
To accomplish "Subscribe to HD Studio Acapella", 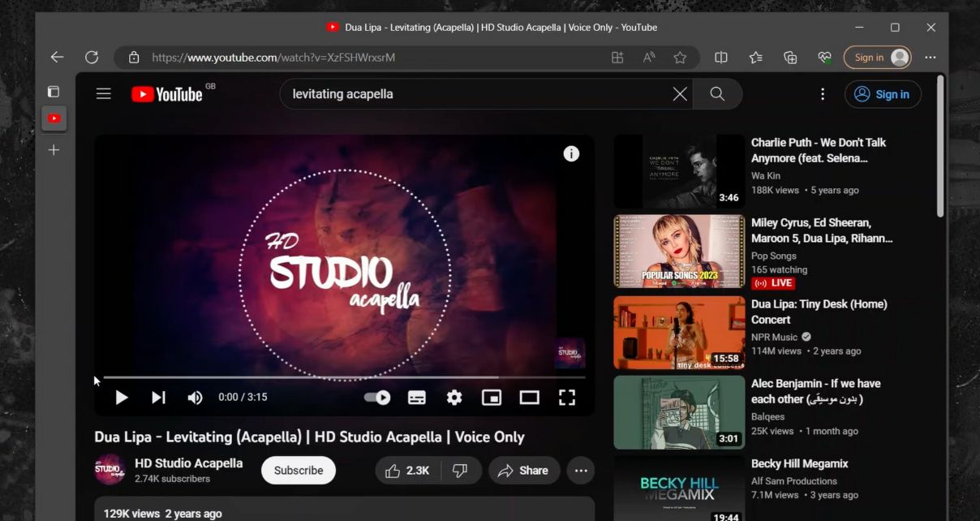I will [x=298, y=470].
